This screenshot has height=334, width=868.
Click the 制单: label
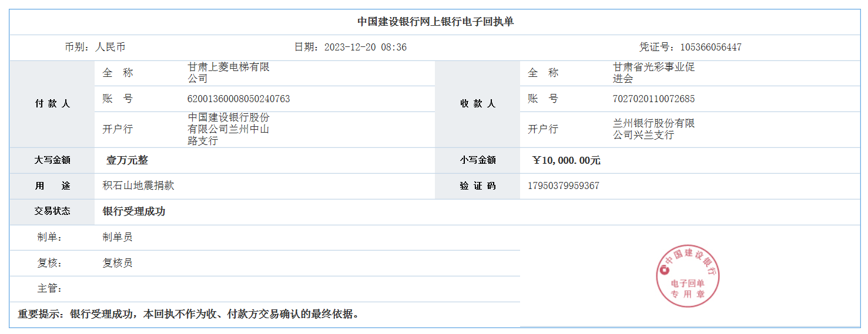[x=50, y=237]
